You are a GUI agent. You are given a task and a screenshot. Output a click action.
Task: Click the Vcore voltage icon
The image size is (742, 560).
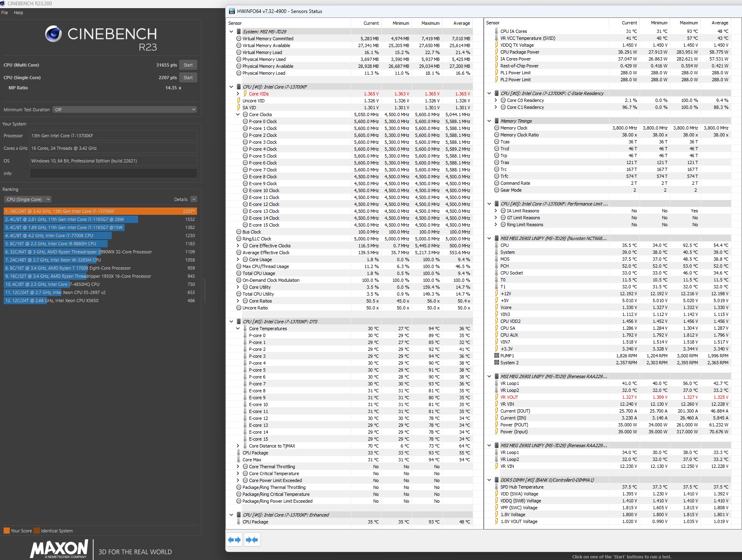497,307
